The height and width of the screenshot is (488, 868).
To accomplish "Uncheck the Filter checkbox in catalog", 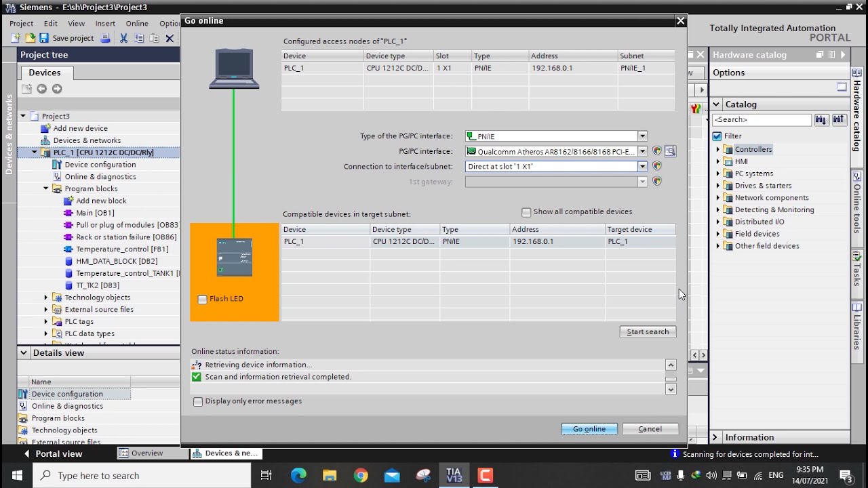I will (x=717, y=136).
